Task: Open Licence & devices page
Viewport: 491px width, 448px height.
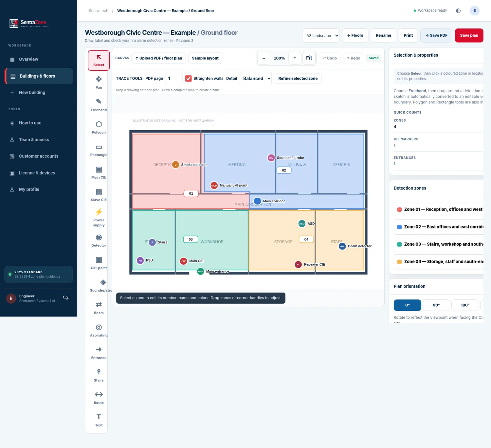Action: pos(39,173)
